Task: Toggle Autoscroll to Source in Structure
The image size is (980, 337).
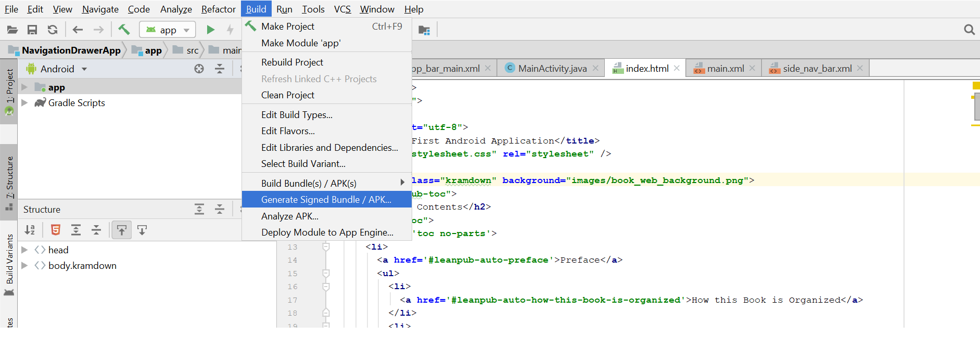Action: pyautogui.click(x=122, y=230)
